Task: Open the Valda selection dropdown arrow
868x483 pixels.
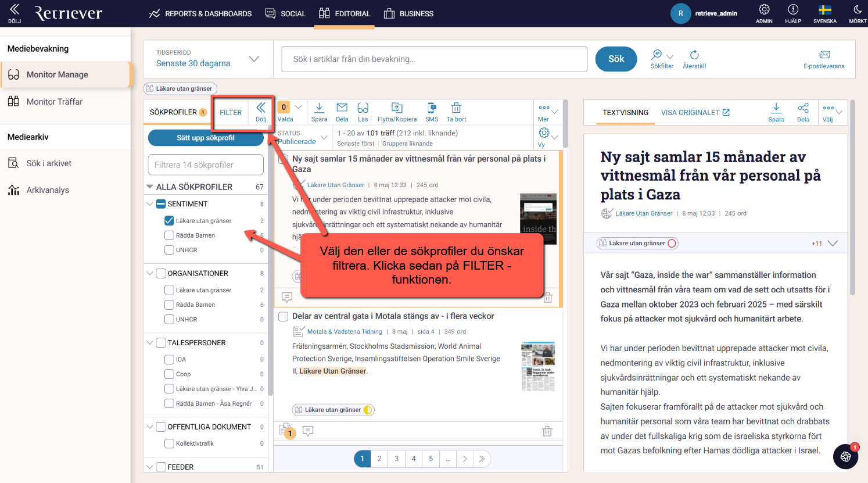Action: tap(299, 107)
